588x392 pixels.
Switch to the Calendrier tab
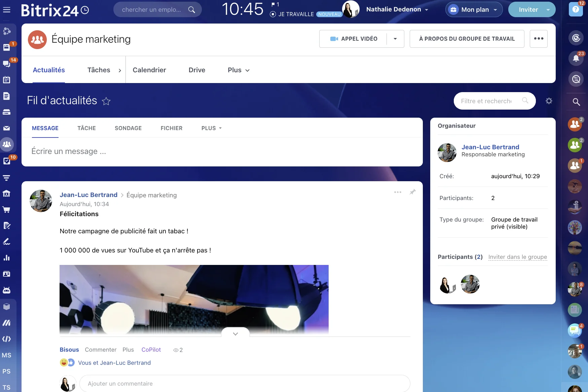(149, 70)
